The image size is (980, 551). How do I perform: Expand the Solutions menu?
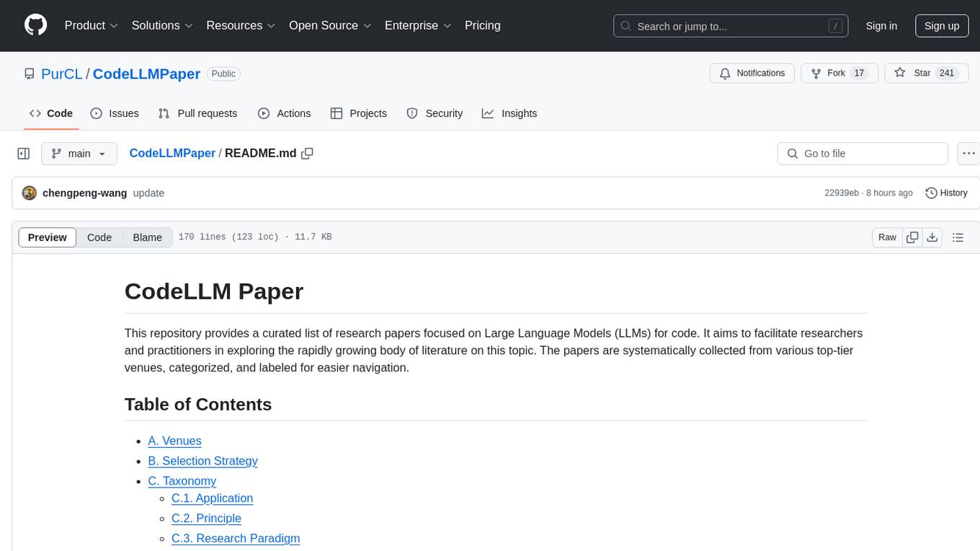(162, 25)
